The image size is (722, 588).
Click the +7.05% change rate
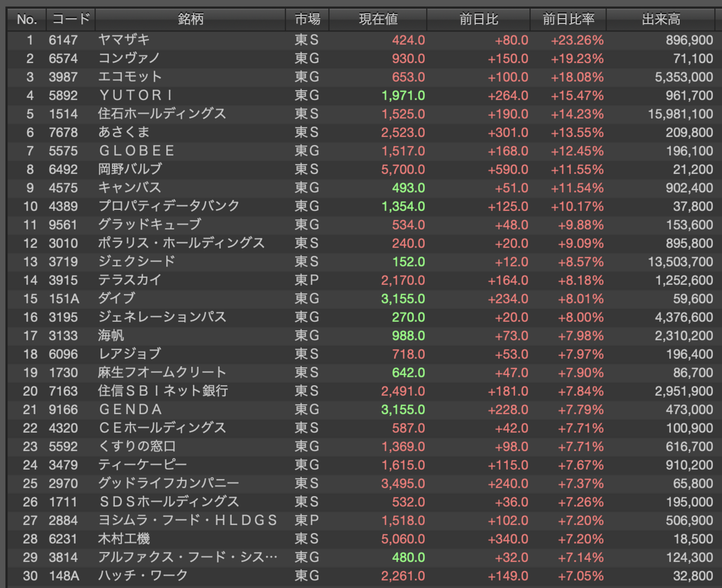click(x=580, y=576)
